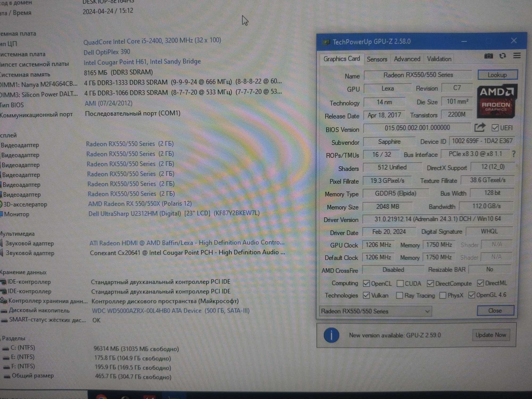
Task: Click the Update Now button
Action: click(x=491, y=335)
